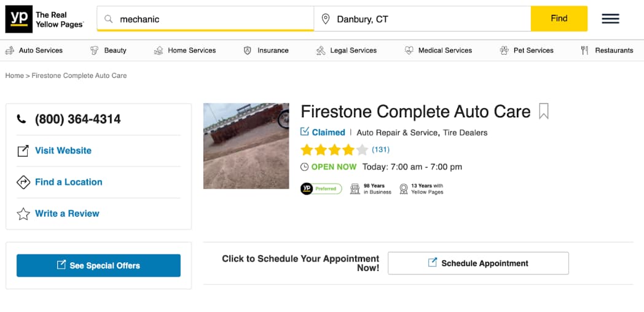644x312 pixels.
Task: Click the Legal Services gavel icon
Action: click(321, 50)
